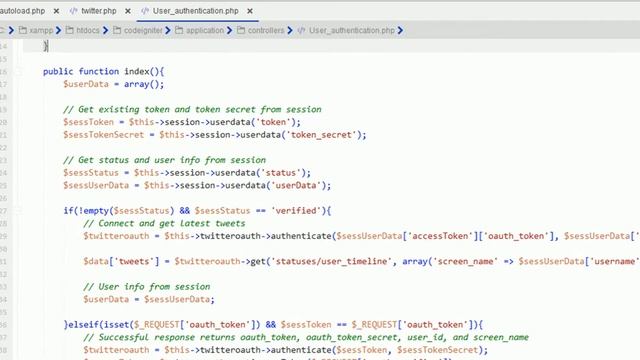Viewport: 640px width, 360px height.
Task: Click the 'statuses/user_timeline' string
Action: (x=331, y=261)
